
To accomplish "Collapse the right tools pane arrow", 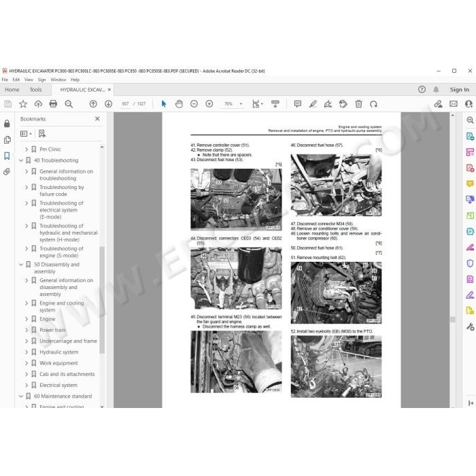I will click(x=471, y=403).
